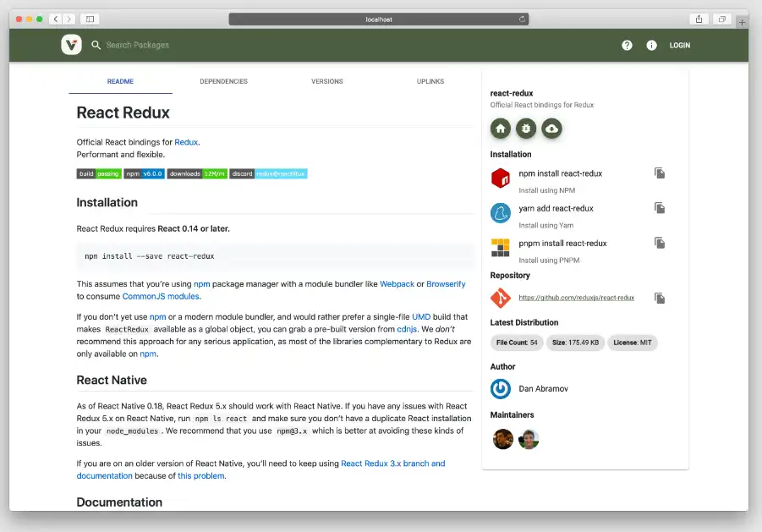This screenshot has width=762, height=532.
Task: Open the cdnjs link
Action: point(407,329)
